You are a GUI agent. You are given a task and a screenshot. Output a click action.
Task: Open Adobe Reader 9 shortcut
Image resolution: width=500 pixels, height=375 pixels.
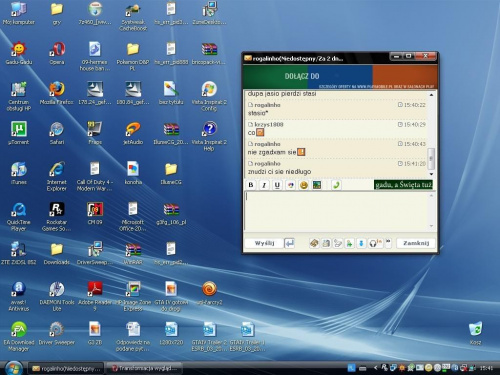tap(95, 296)
